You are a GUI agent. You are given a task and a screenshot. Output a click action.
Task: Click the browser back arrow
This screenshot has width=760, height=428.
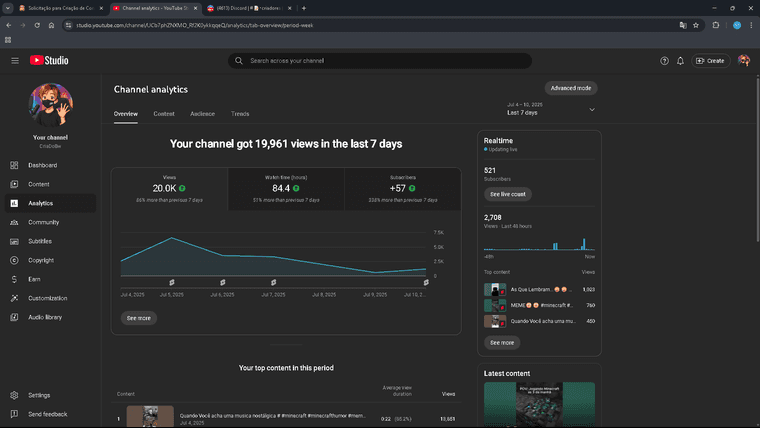click(9, 25)
